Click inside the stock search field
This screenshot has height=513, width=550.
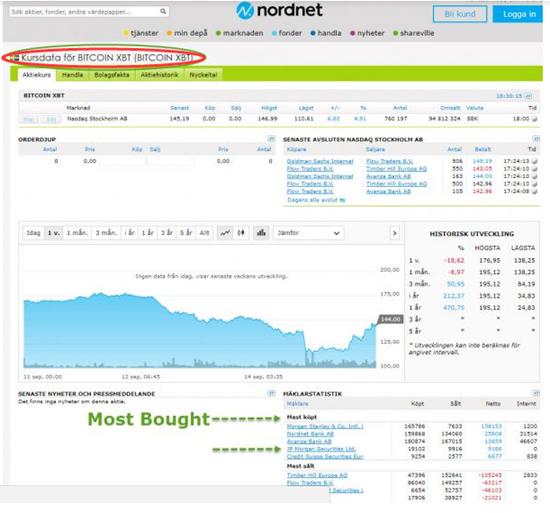click(85, 12)
